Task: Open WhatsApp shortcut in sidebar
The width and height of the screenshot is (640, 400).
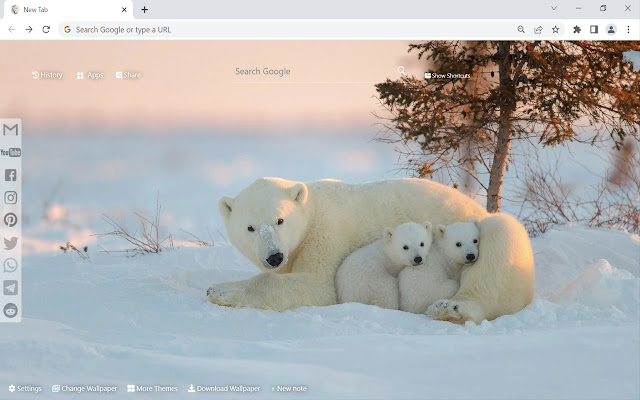Action: (11, 265)
